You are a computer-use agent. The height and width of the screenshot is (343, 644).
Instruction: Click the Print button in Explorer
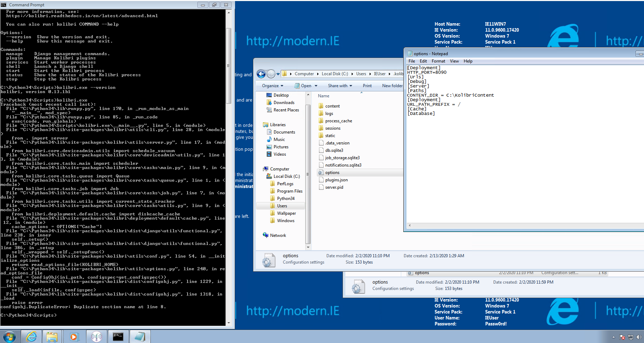[x=367, y=85]
